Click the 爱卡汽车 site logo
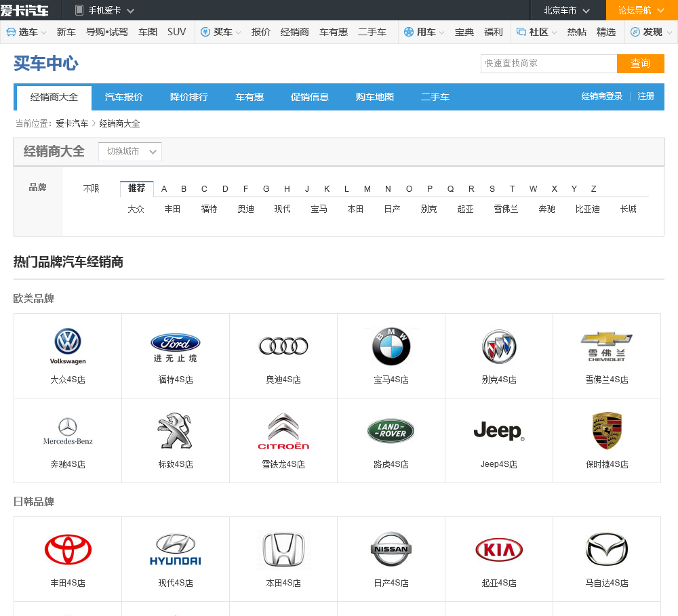Screen dimensions: 678x616 point(24,10)
